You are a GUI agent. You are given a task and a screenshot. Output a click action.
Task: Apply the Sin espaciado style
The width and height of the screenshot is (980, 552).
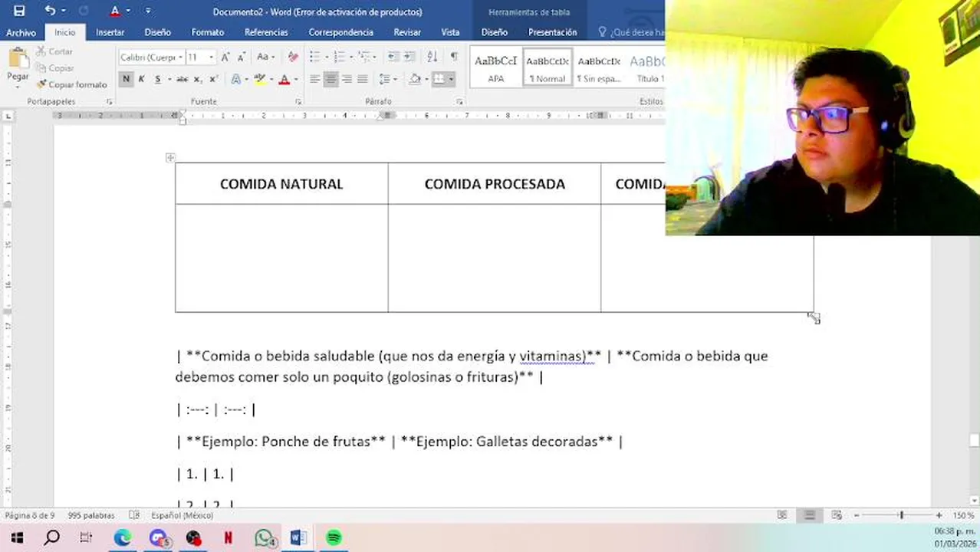tap(599, 67)
